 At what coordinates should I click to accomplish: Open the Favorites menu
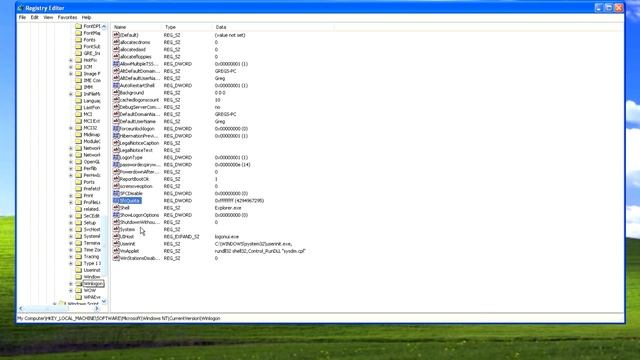pyautogui.click(x=67, y=18)
